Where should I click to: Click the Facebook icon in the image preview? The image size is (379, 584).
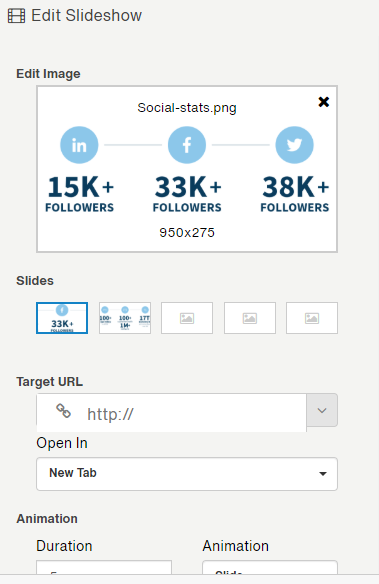point(187,145)
